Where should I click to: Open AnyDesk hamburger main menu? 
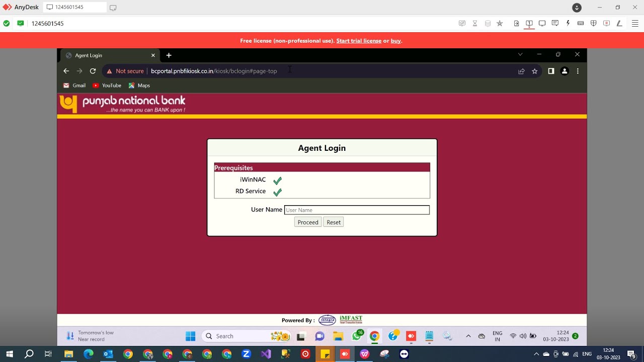point(635,24)
